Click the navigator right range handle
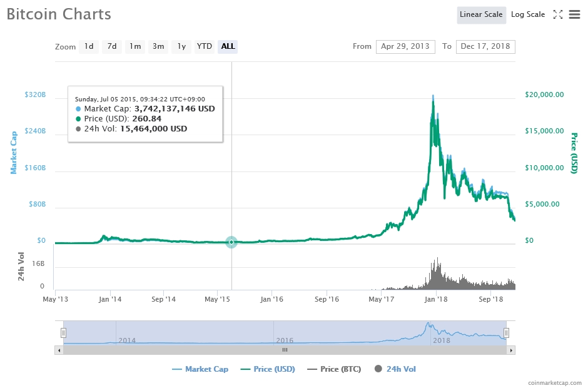 pyautogui.click(x=507, y=333)
